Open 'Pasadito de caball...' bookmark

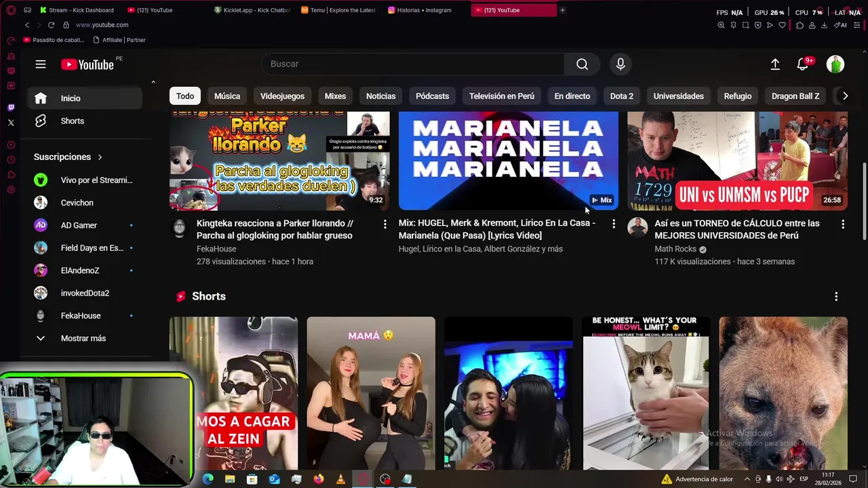point(54,40)
